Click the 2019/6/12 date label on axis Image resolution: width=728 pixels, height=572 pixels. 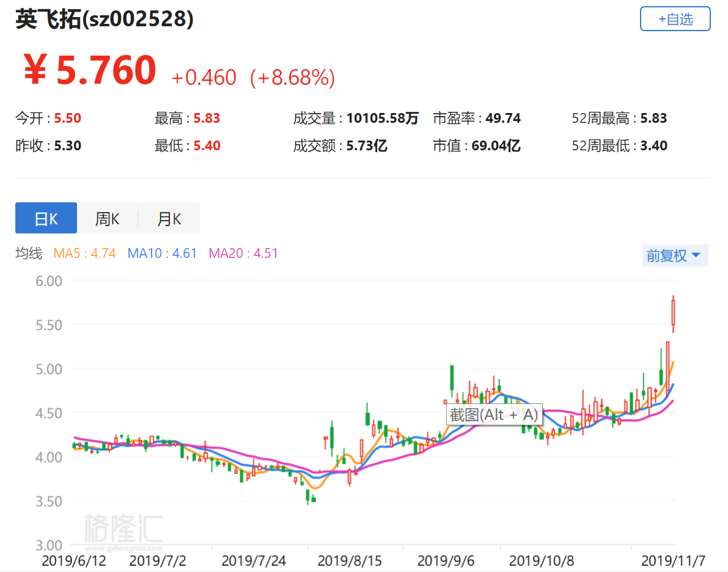click(74, 561)
